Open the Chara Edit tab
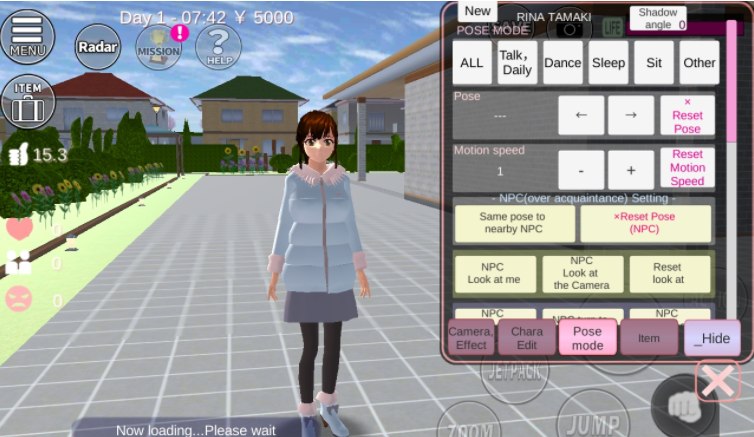Image resolution: width=754 pixels, height=437 pixels. [527, 338]
